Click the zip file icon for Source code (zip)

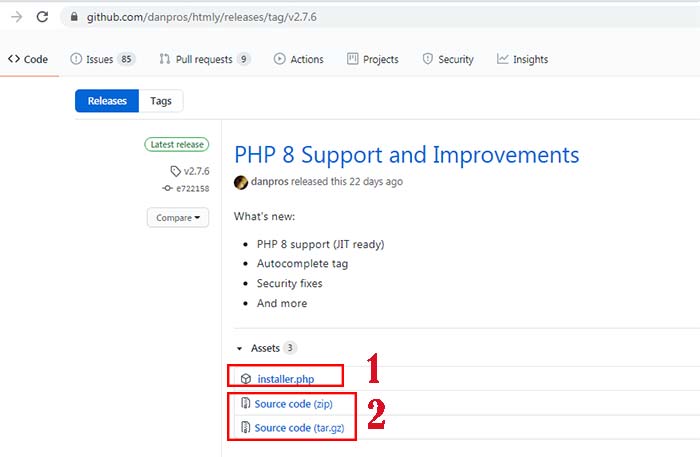[x=245, y=403]
